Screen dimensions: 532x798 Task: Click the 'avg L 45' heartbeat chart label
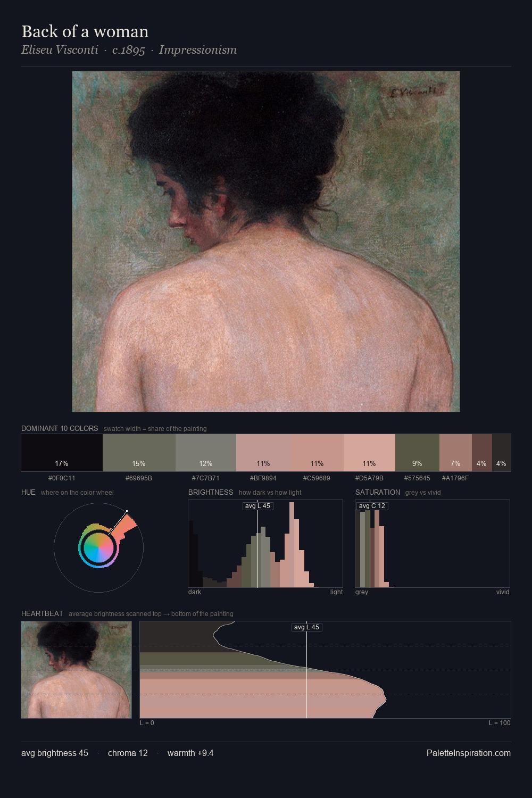[x=307, y=627]
